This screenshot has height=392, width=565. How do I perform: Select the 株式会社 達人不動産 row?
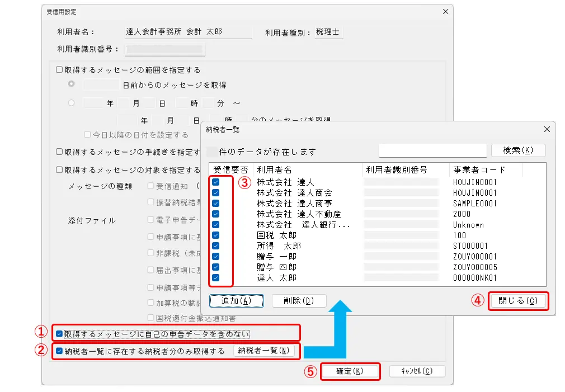pos(299,214)
